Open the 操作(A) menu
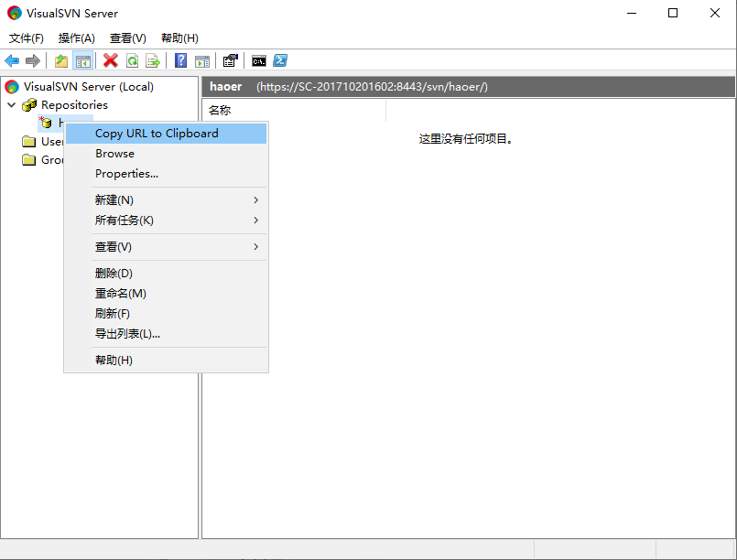The width and height of the screenshot is (737, 560). point(77,38)
